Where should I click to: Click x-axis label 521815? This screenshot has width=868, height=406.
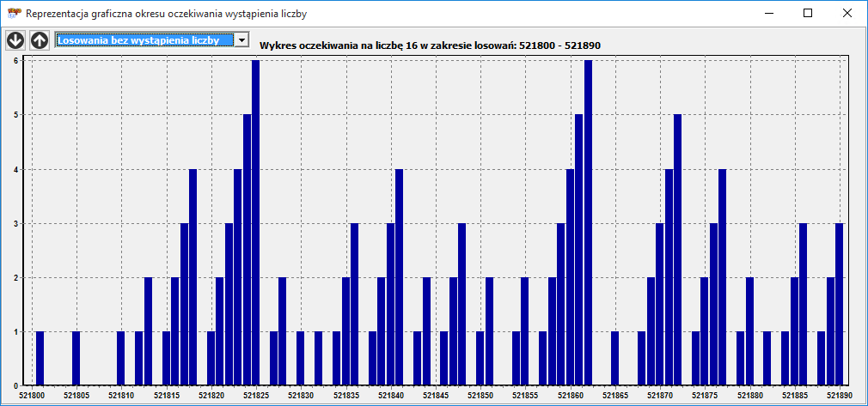pyautogui.click(x=166, y=396)
